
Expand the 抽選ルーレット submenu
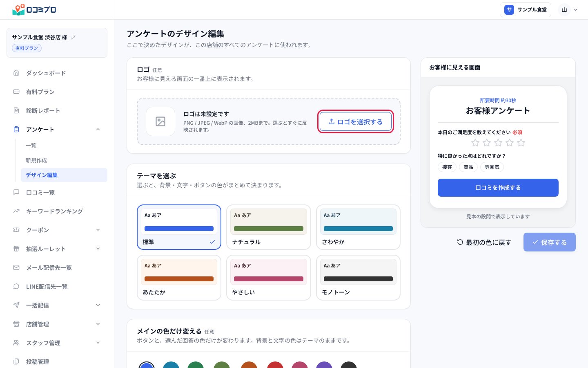(x=98, y=249)
